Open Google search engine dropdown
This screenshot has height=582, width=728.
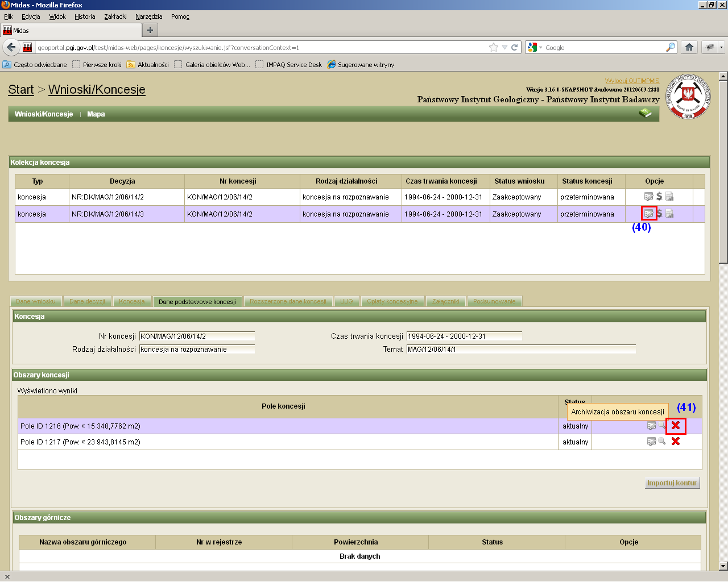535,47
